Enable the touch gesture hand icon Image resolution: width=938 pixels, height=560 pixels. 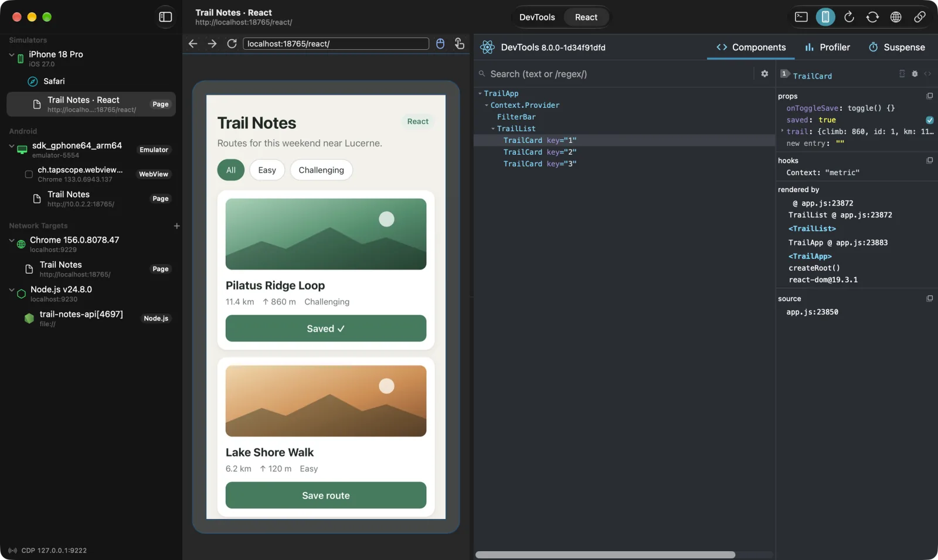pos(460,43)
